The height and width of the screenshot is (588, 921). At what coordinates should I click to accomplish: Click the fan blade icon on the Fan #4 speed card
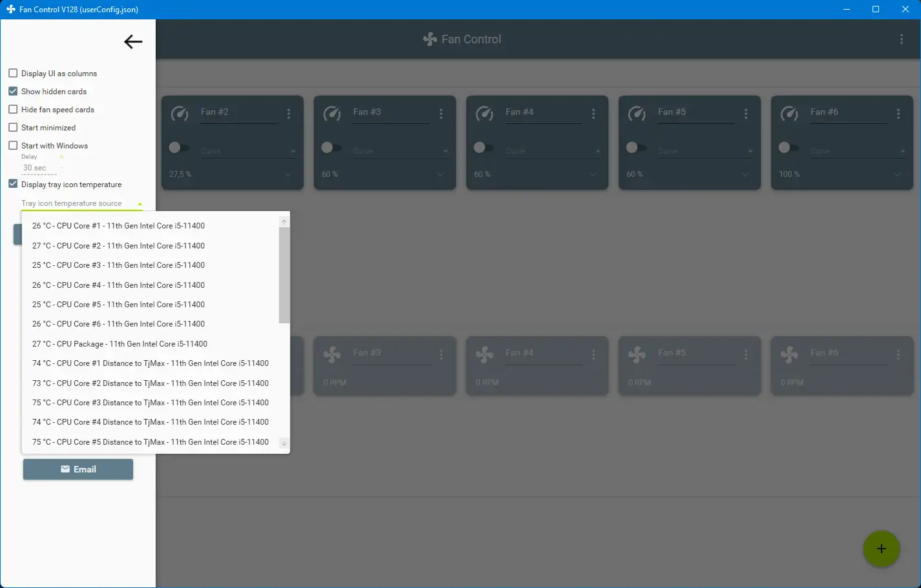(484, 354)
